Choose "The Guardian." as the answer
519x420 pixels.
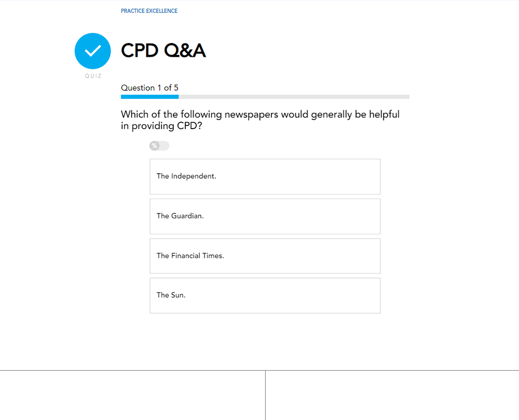pos(265,216)
